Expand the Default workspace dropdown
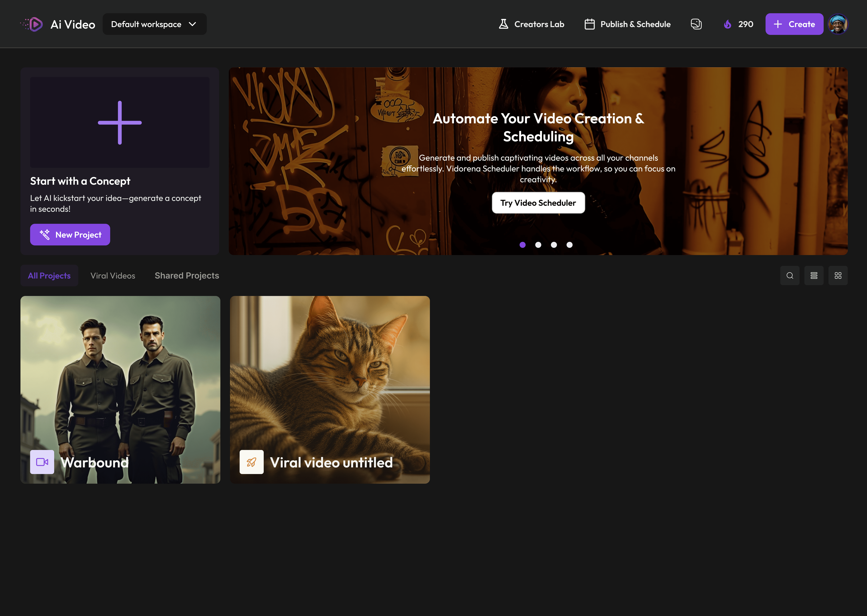 pos(154,24)
